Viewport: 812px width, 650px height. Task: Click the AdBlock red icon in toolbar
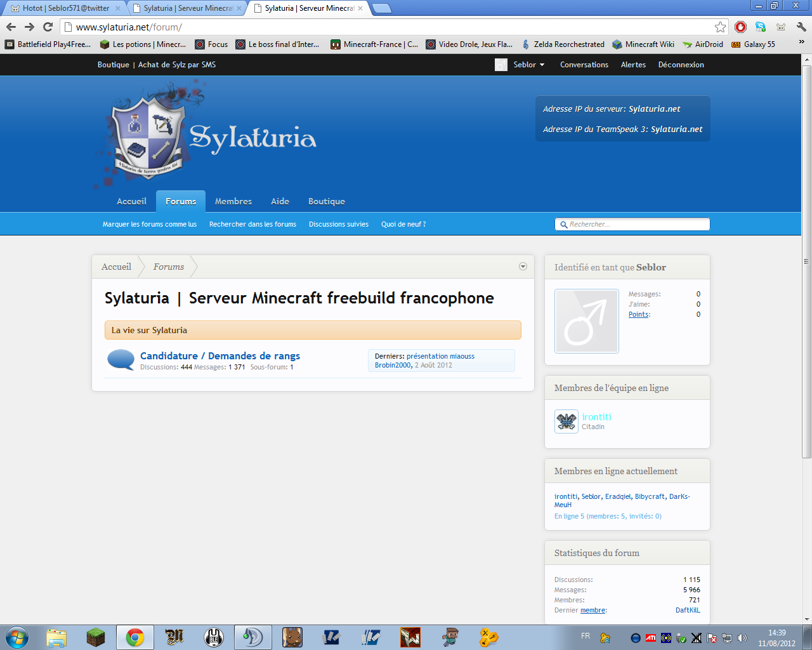click(x=740, y=27)
